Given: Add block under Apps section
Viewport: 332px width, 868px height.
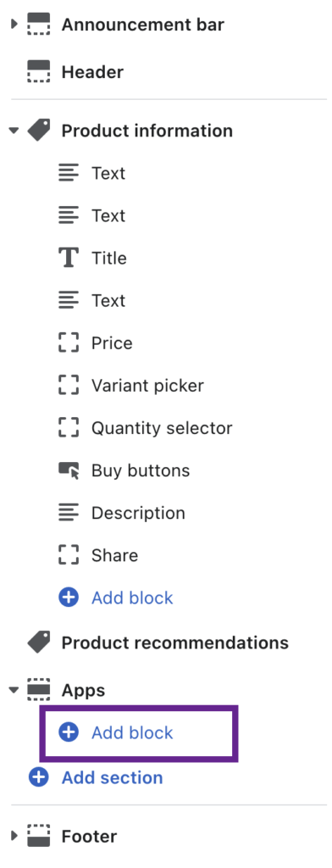Looking at the screenshot, I should coord(116,733).
